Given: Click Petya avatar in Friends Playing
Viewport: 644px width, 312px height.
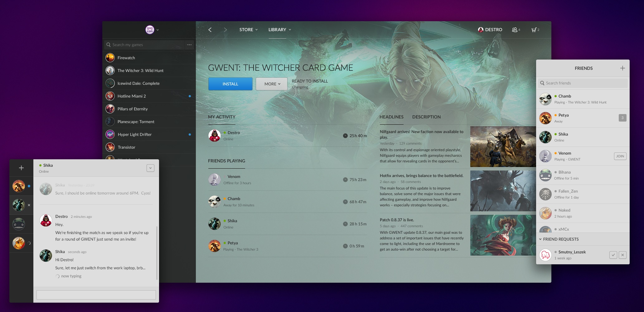Looking at the screenshot, I should coord(215,246).
